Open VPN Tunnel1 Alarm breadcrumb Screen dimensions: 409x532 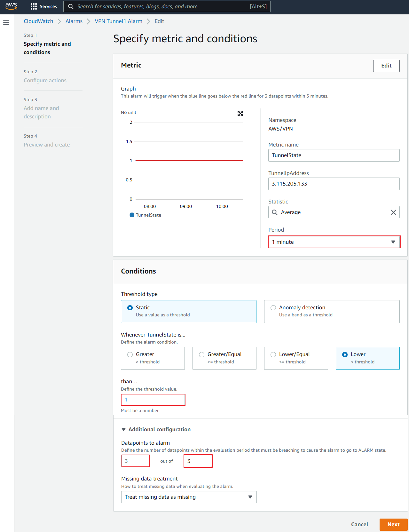[118, 21]
